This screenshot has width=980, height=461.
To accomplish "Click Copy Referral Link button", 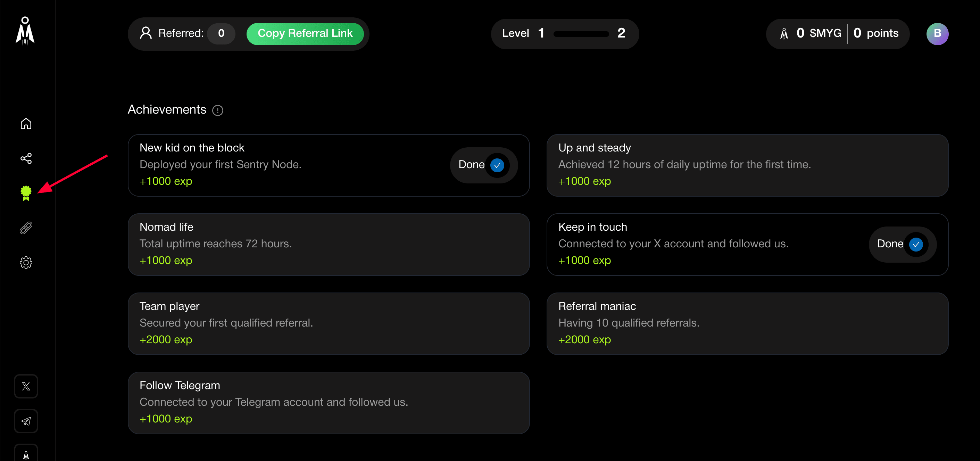I will [305, 33].
